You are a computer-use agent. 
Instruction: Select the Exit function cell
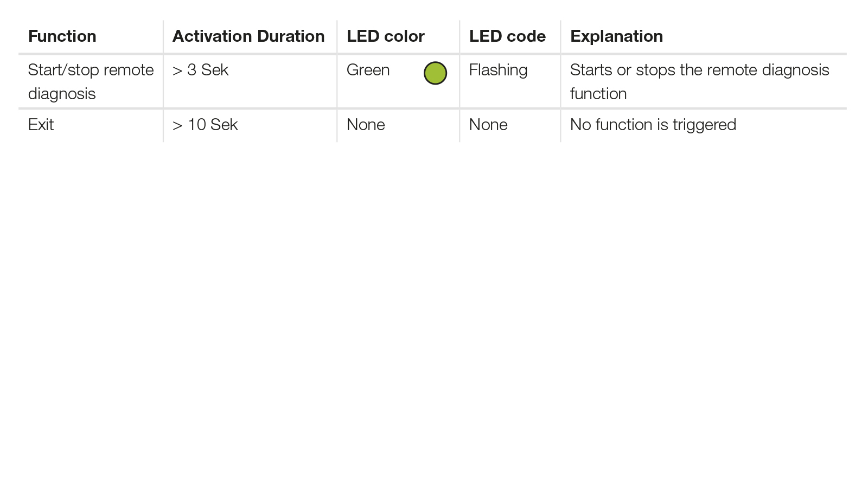pyautogui.click(x=41, y=125)
